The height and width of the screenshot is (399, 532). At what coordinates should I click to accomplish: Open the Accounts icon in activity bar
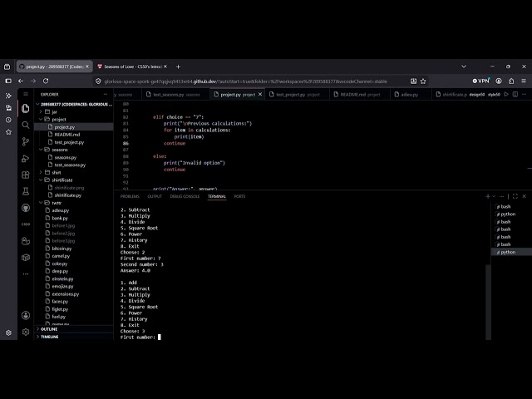tap(26, 315)
